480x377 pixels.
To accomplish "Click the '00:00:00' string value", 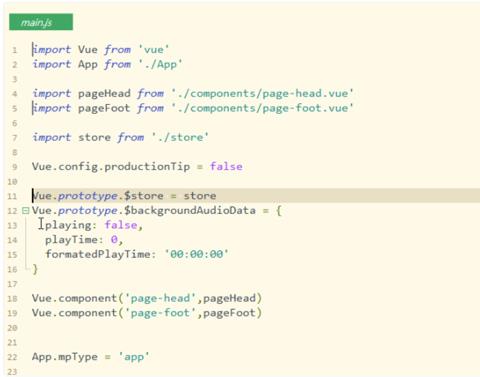I will [197, 254].
